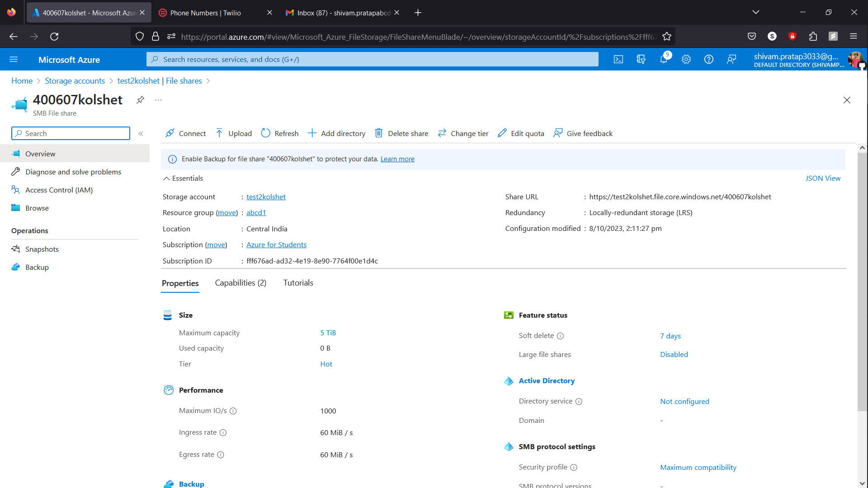868x488 pixels.
Task: Refresh the file share view
Action: click(x=279, y=133)
